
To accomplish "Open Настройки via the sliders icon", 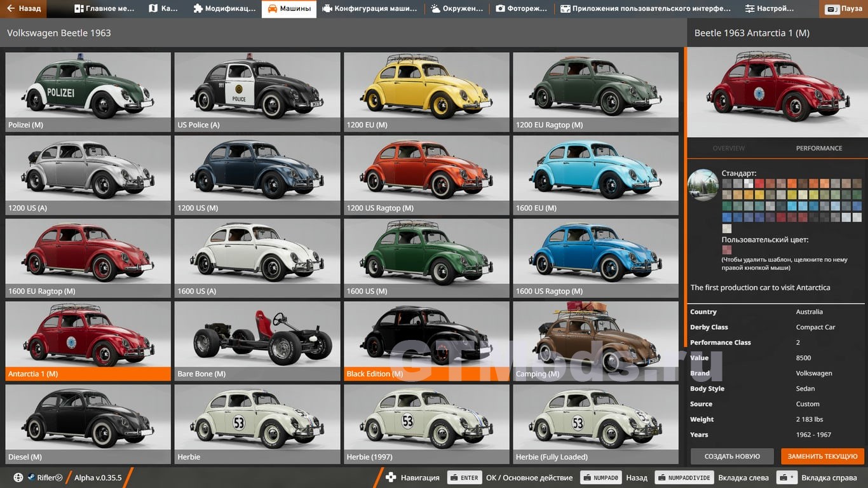I will click(750, 9).
